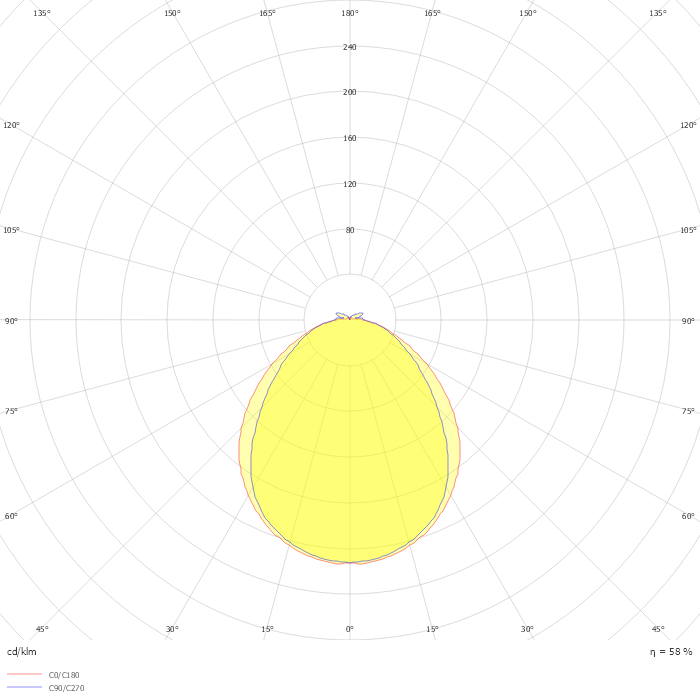
Task: Click the right-hand 135° angle label
Action: pyautogui.click(x=658, y=13)
